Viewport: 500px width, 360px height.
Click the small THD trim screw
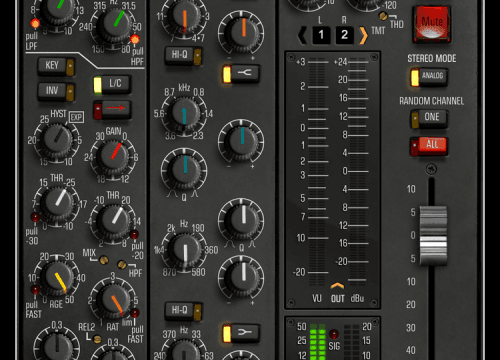tap(383, 15)
